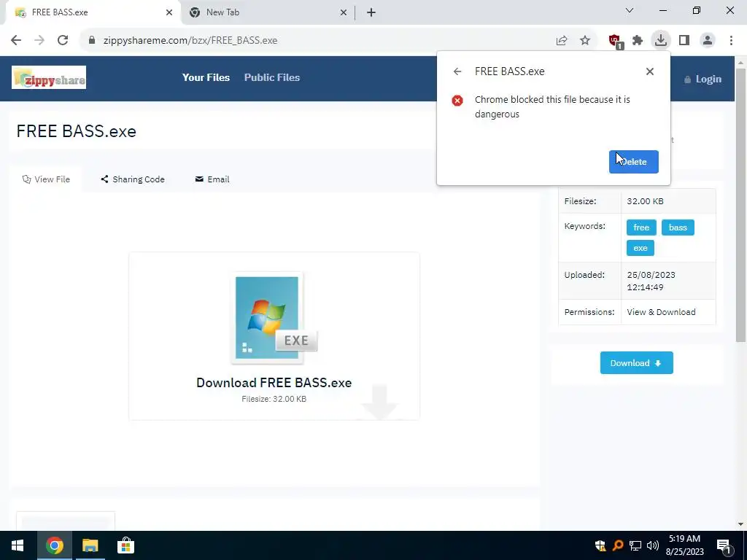Click the scrollbar down arrow
The image size is (747, 560).
tap(740, 524)
